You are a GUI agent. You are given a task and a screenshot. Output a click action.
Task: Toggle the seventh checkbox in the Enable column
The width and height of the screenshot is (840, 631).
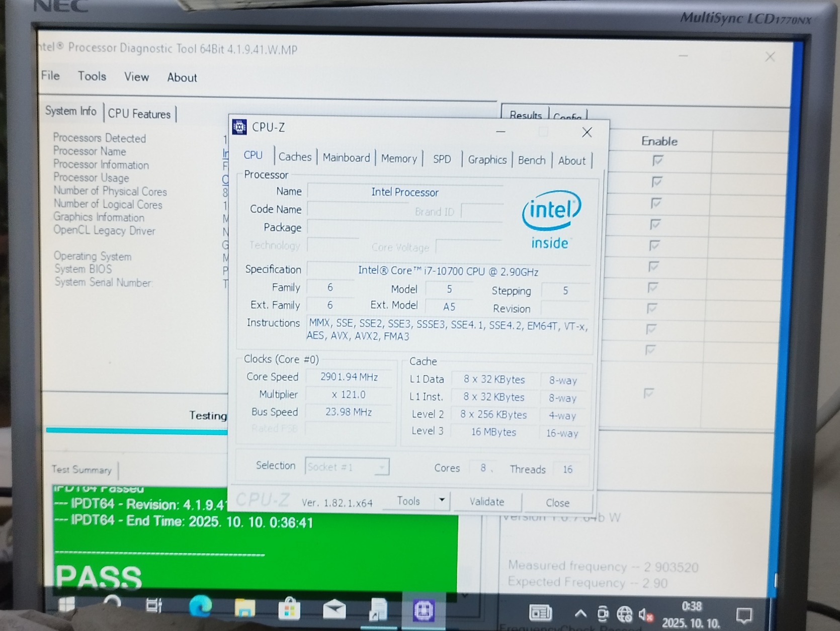click(652, 288)
